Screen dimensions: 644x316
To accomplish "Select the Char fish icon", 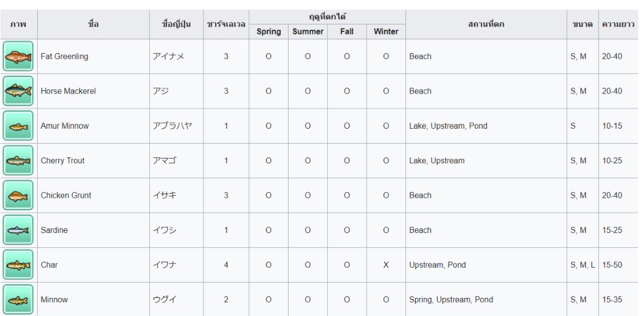I will coord(19,265).
